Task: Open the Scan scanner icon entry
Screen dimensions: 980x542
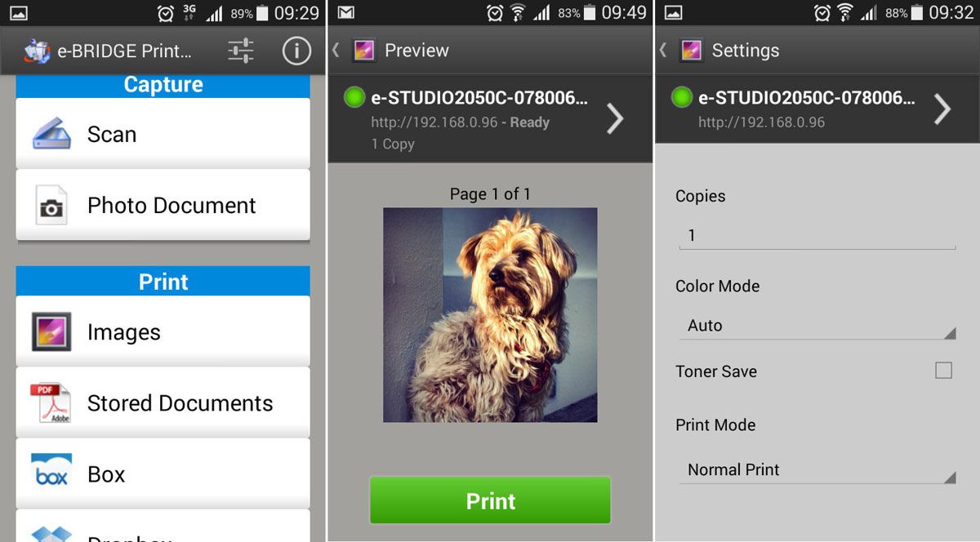Action: (51, 134)
